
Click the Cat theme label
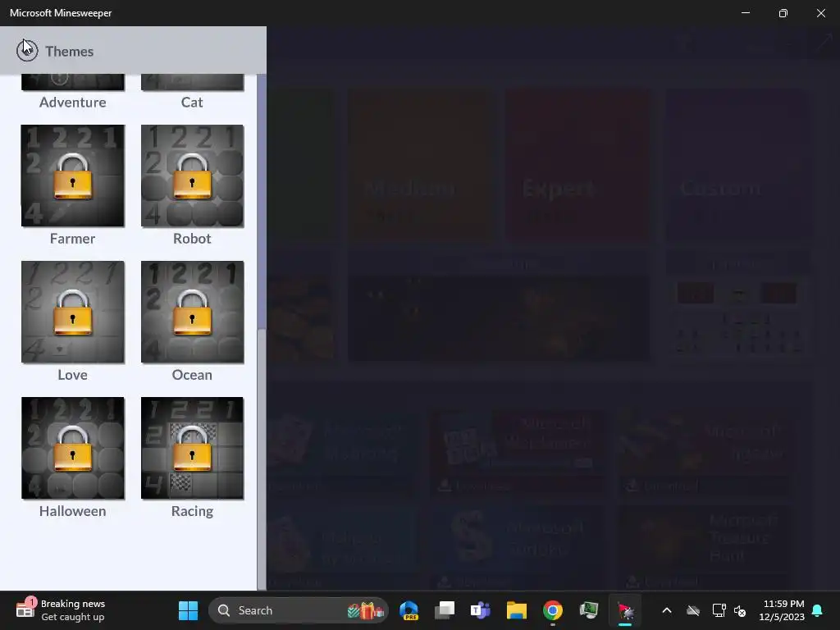coord(192,103)
